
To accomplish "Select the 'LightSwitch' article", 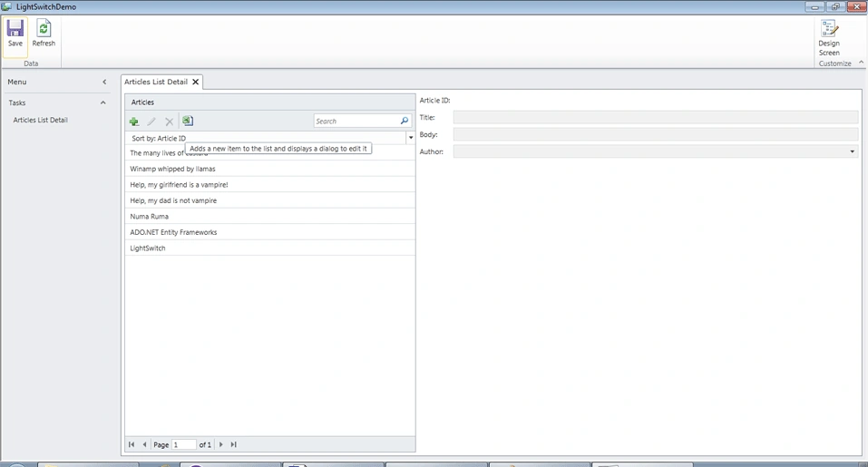I will tap(270, 248).
